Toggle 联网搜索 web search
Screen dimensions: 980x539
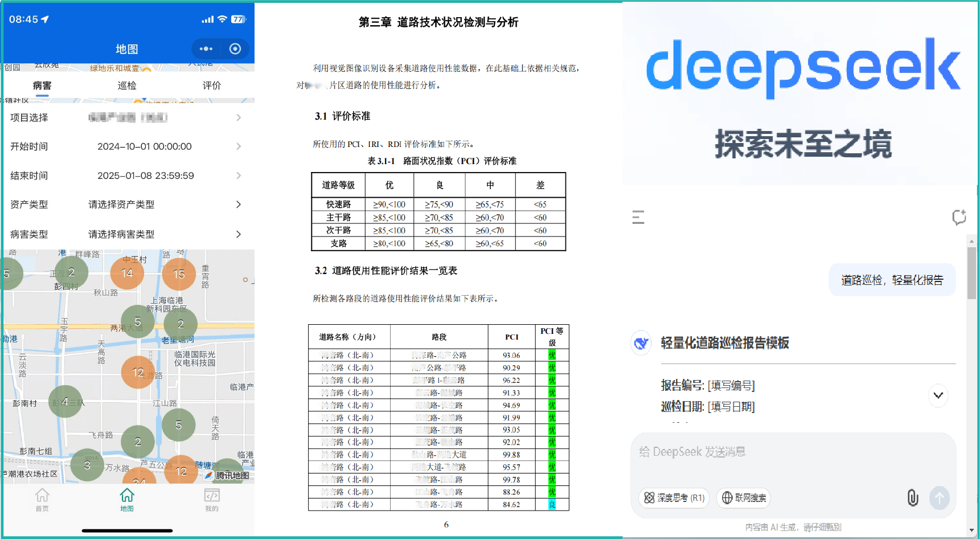(744, 498)
